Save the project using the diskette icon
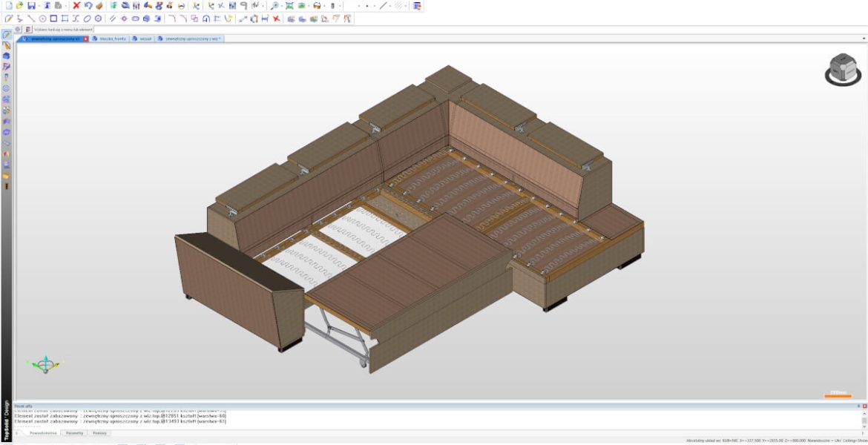The width and height of the screenshot is (868, 445). click(31, 4)
